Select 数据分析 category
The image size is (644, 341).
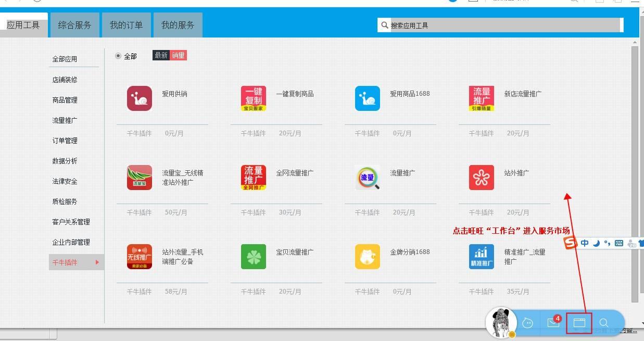[x=65, y=161]
